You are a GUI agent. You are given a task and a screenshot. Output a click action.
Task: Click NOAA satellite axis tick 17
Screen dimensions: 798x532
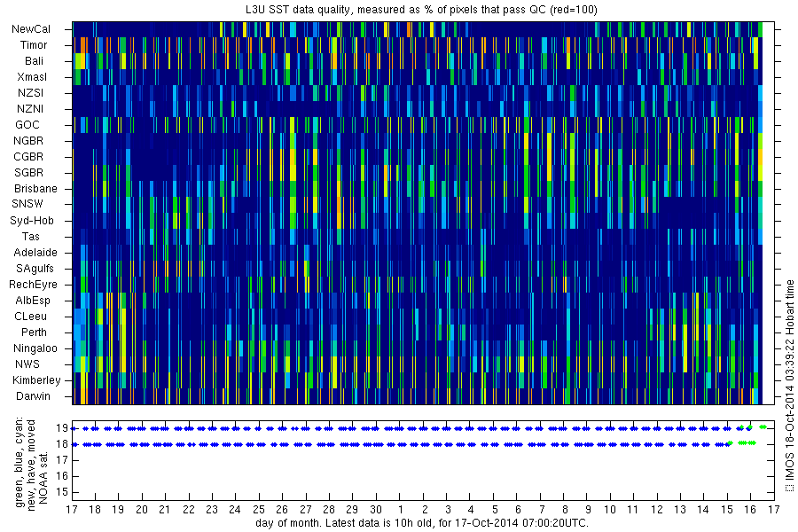coord(62,461)
